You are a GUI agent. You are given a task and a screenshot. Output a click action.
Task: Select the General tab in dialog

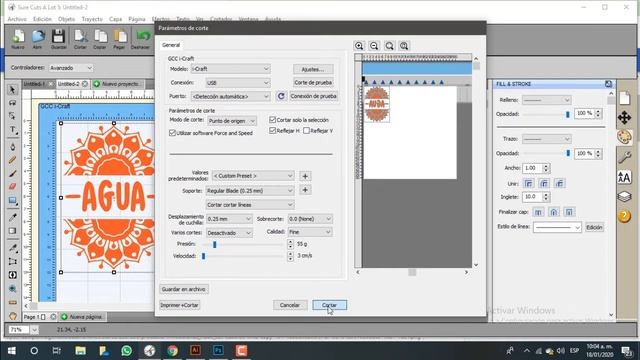coord(171,45)
